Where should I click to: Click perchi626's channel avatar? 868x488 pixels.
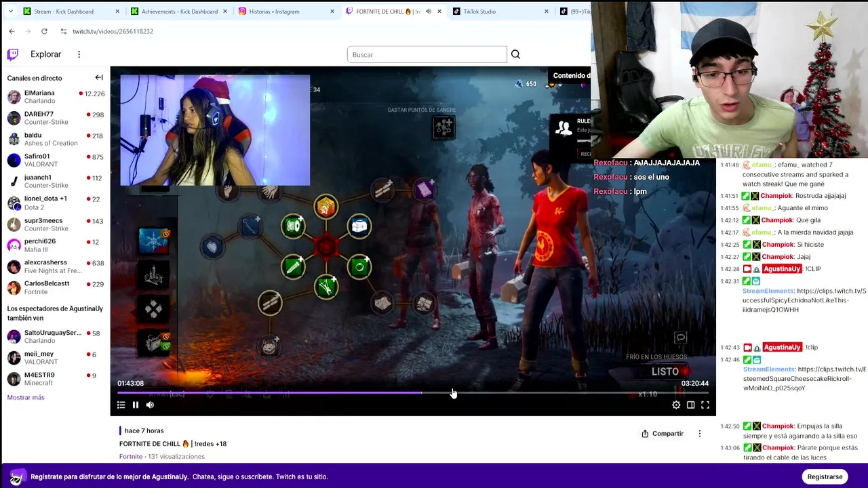(x=14, y=245)
